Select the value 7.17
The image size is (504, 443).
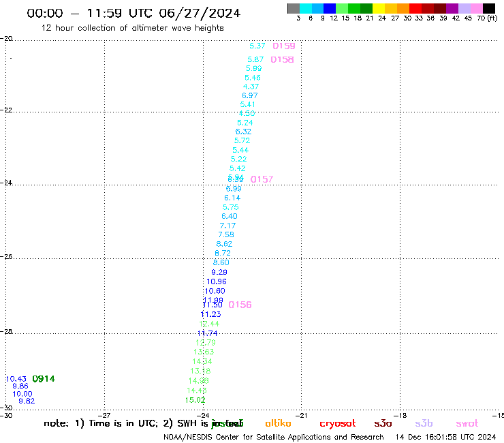pos(227,226)
